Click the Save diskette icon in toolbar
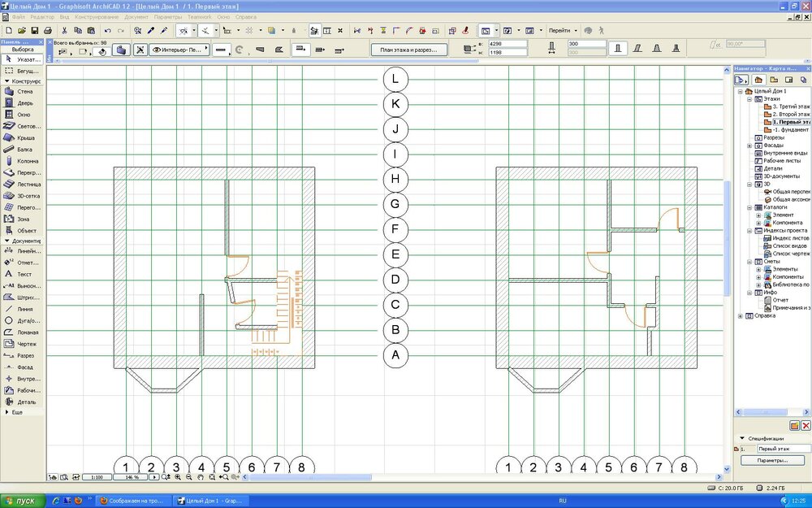Screen dimensions: 812x508 pyautogui.click(x=34, y=30)
